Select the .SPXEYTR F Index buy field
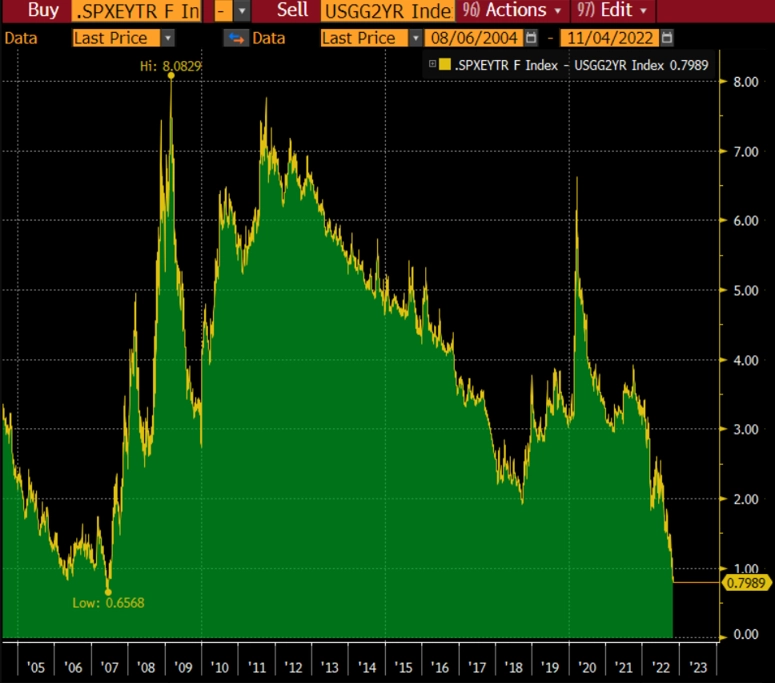 pos(136,11)
